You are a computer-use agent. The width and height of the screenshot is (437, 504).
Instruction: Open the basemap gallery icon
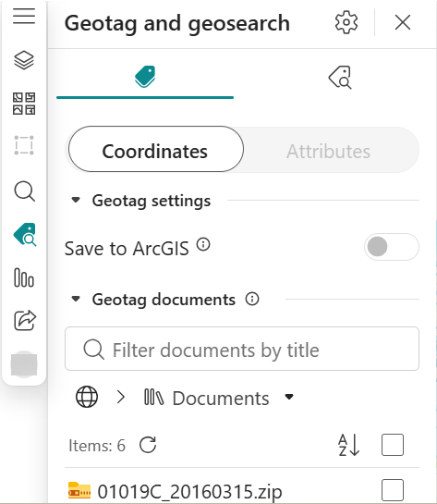click(x=24, y=104)
